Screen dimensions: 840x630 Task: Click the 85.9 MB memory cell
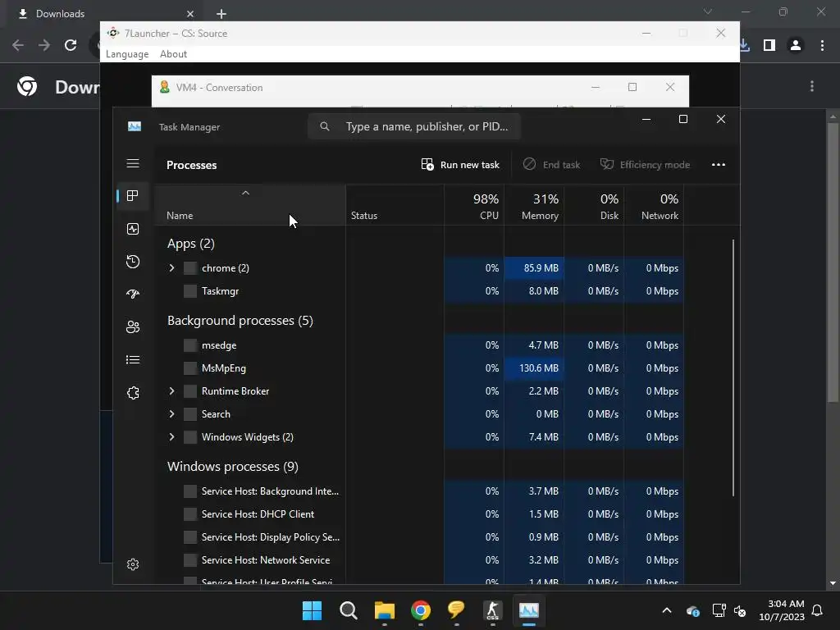(534, 268)
